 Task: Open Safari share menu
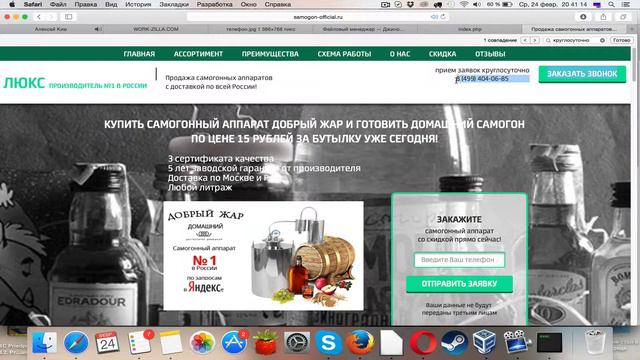[x=603, y=17]
